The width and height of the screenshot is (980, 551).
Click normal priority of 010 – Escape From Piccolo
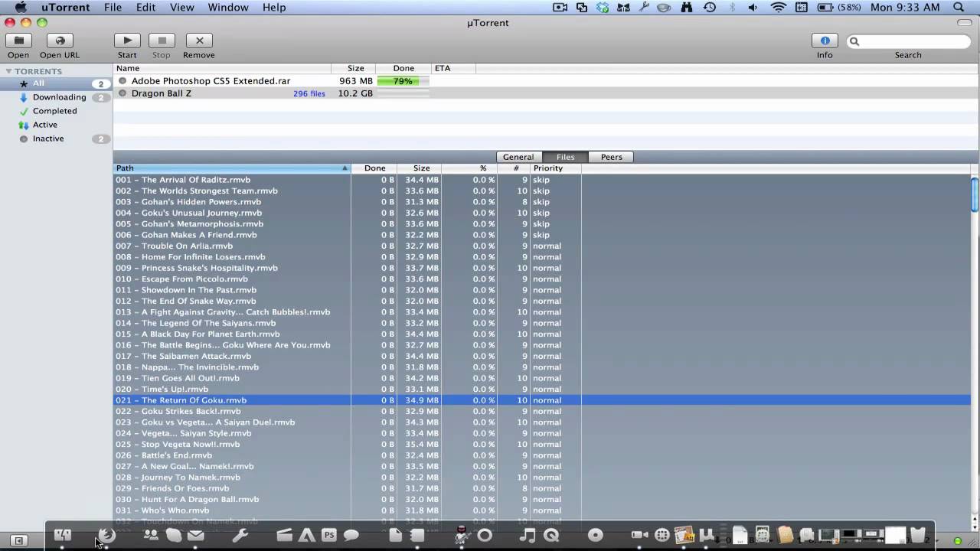tap(547, 279)
